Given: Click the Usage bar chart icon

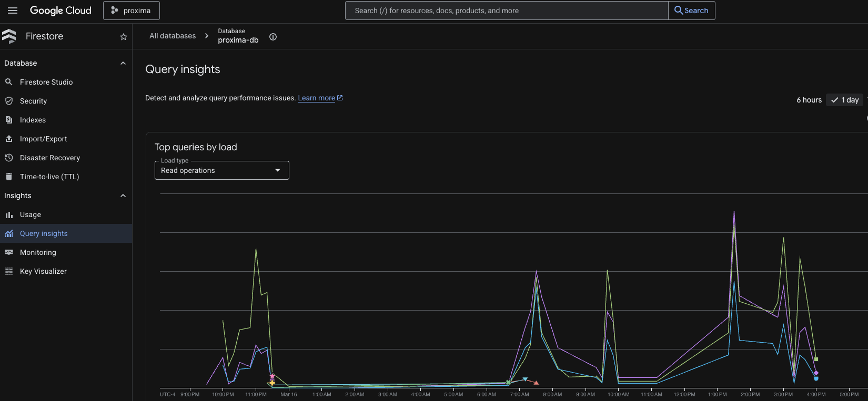Looking at the screenshot, I should [9, 214].
